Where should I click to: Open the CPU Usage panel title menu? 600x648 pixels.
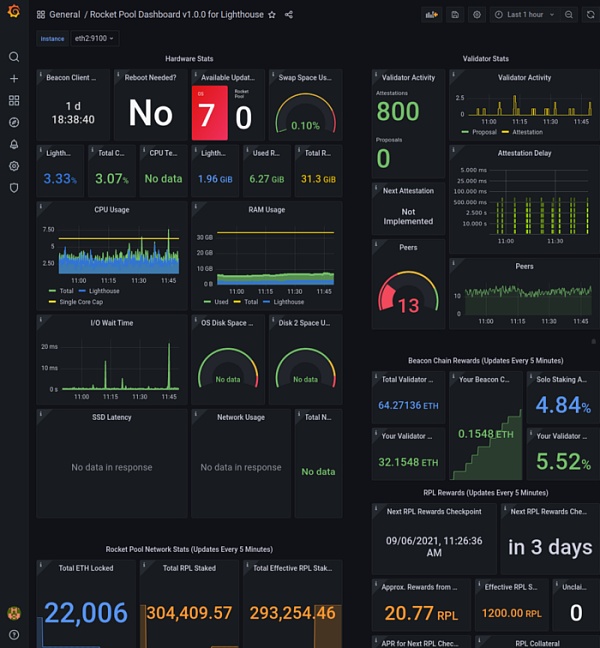click(x=111, y=210)
